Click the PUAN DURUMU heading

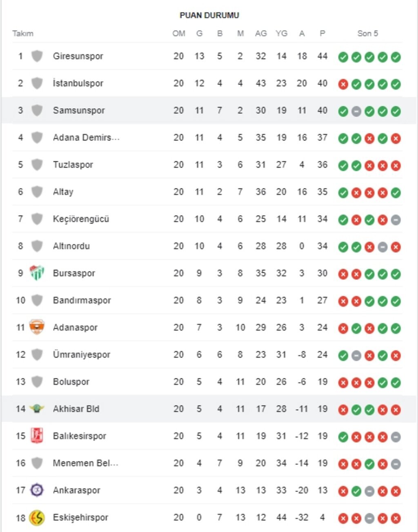tap(209, 16)
